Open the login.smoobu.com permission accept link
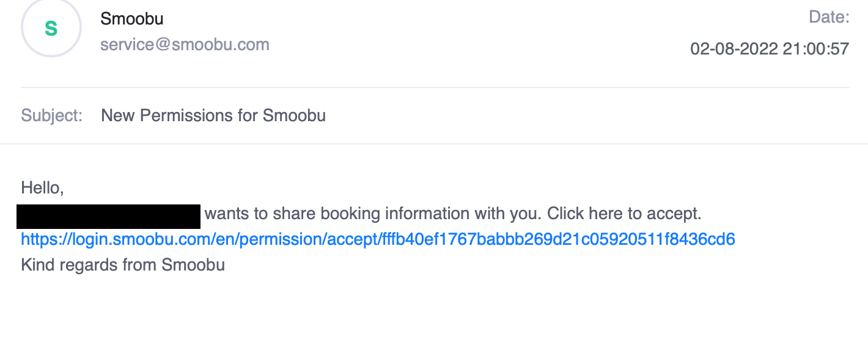The width and height of the screenshot is (868, 344). [x=378, y=239]
